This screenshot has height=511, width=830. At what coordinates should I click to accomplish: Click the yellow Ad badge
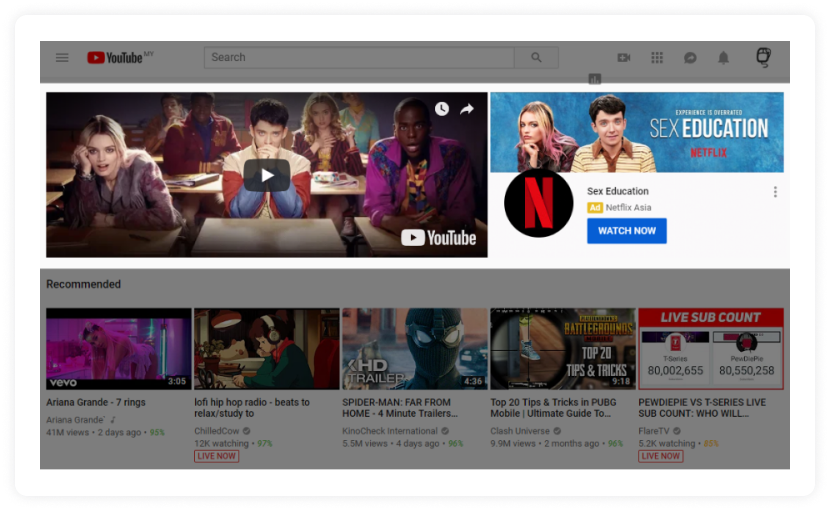click(x=595, y=208)
